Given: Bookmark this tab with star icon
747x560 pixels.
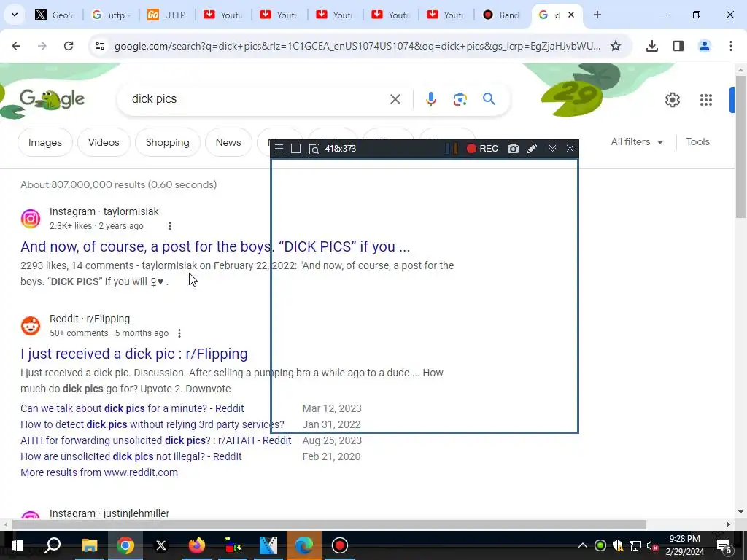Looking at the screenshot, I should [x=616, y=46].
